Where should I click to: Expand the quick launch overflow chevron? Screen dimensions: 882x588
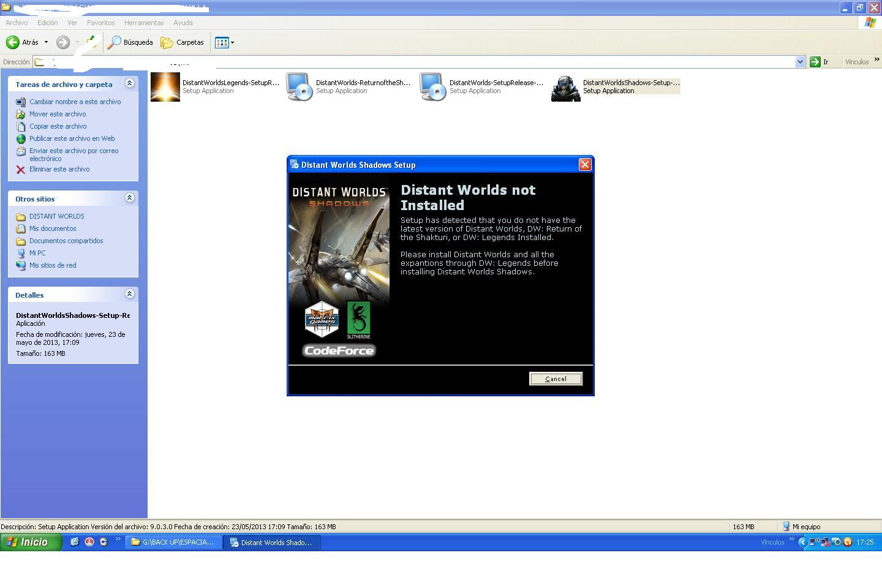pos(118,540)
